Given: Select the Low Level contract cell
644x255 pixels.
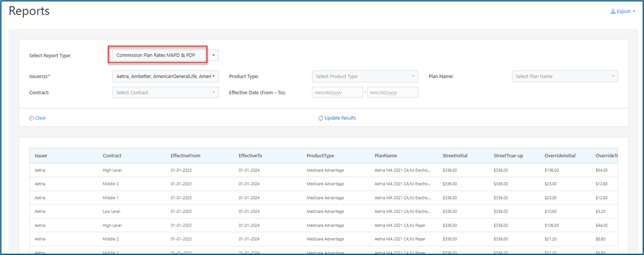Looking at the screenshot, I should [111, 212].
